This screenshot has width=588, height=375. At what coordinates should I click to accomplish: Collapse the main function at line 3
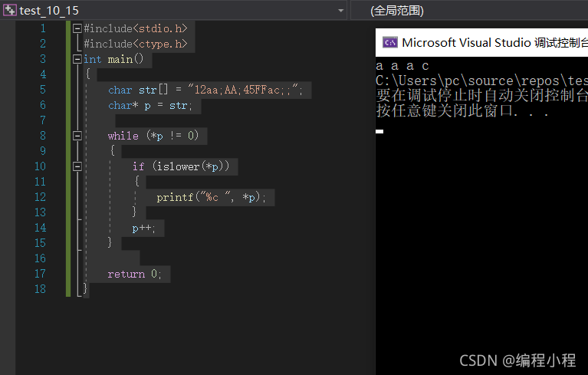tap(77, 59)
